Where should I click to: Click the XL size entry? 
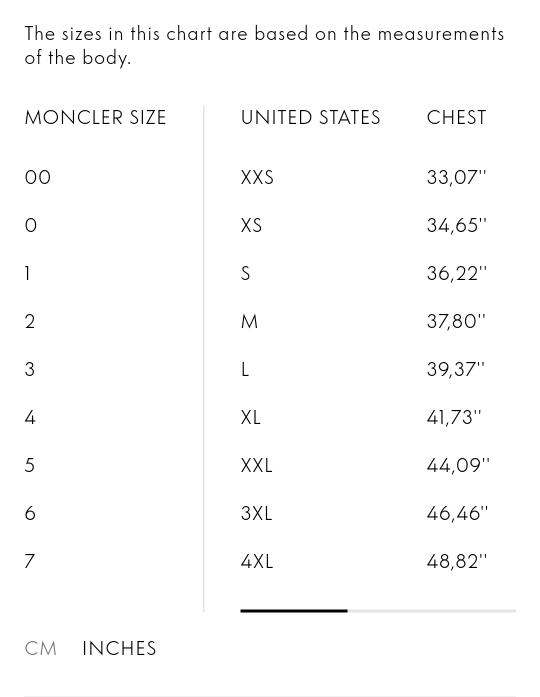[250, 417]
